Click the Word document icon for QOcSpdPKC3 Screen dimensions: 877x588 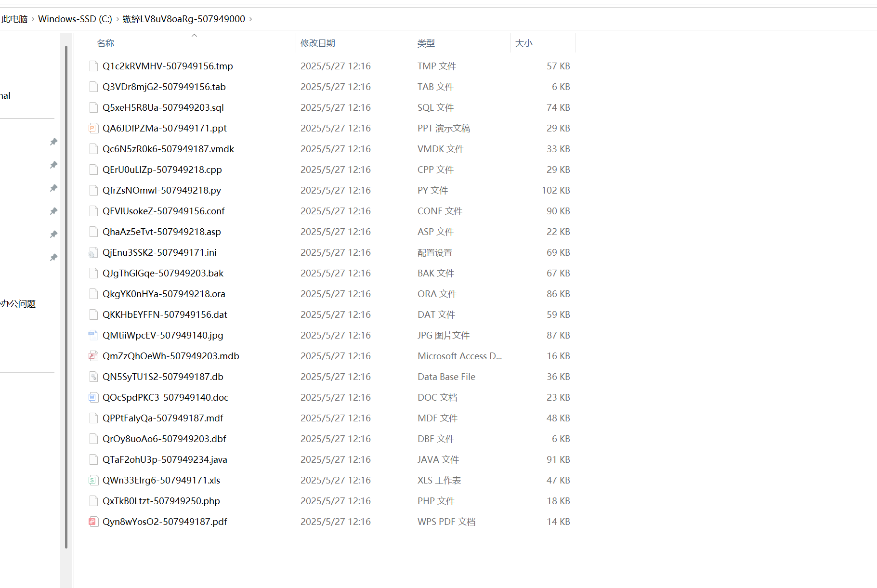93,397
